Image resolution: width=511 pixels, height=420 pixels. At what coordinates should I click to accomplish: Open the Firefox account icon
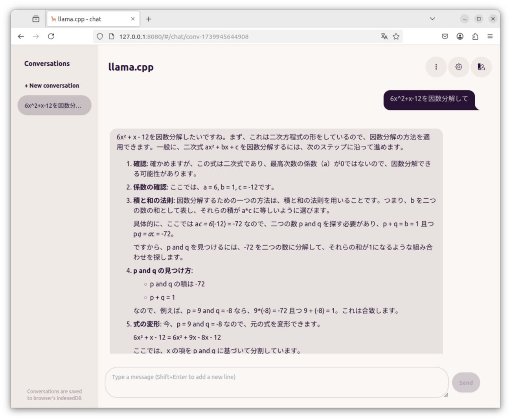pyautogui.click(x=460, y=36)
